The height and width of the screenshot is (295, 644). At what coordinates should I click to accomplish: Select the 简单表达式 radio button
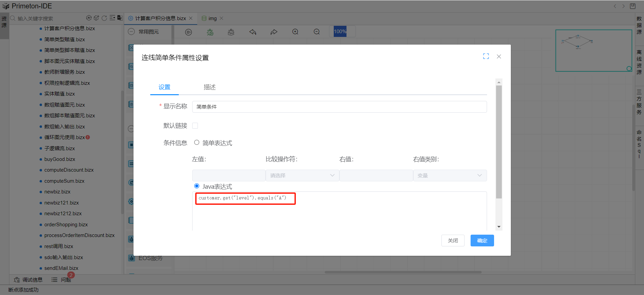pyautogui.click(x=197, y=142)
